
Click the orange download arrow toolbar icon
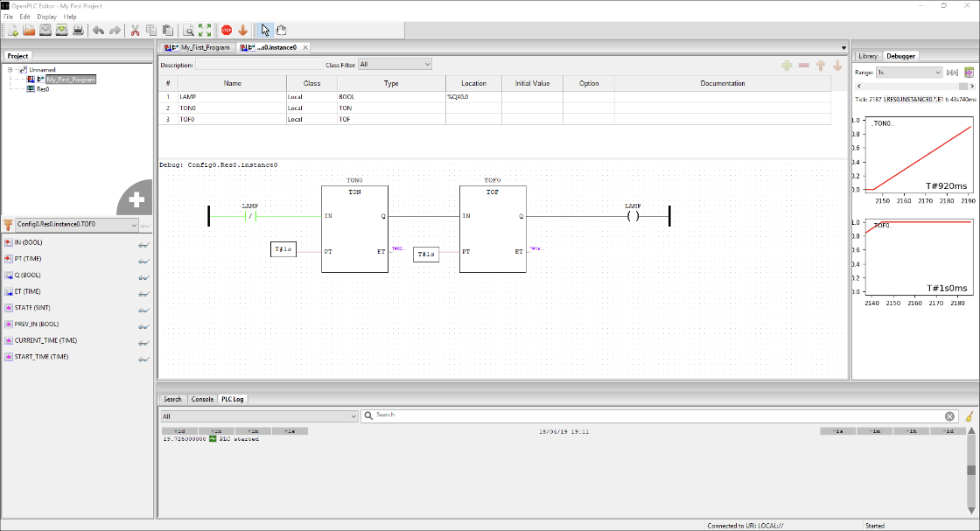pyautogui.click(x=243, y=31)
